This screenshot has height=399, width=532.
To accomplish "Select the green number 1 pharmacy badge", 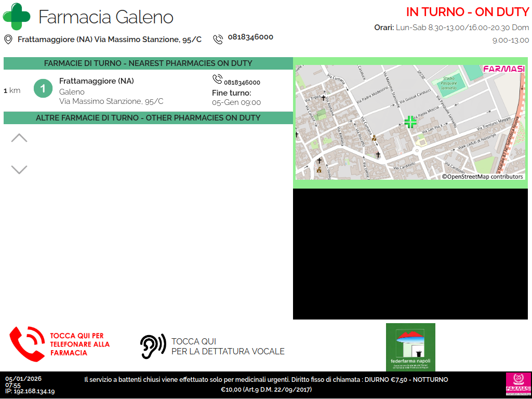I will click(x=43, y=89).
